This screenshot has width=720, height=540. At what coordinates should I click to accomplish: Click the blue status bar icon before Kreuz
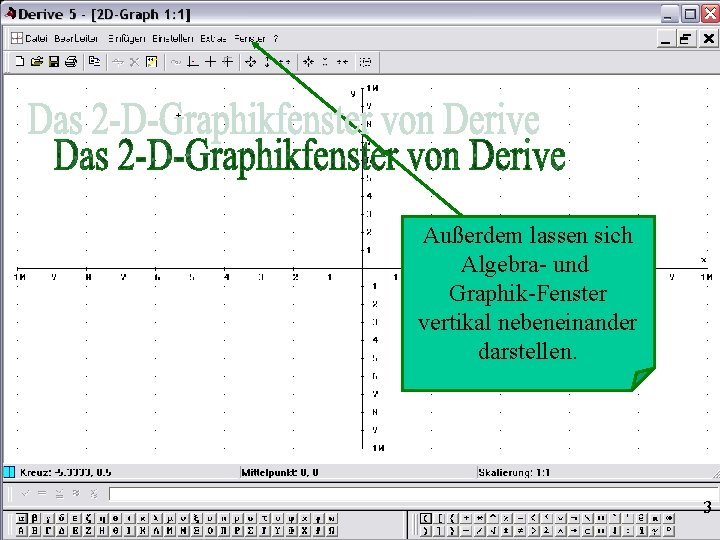click(x=9, y=472)
